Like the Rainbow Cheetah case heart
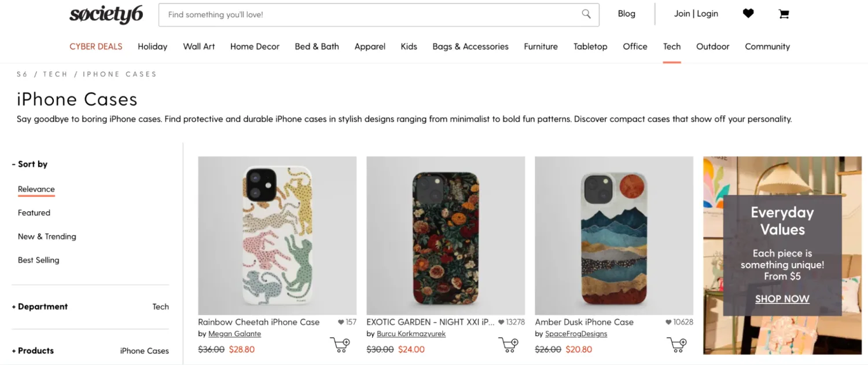868x365 pixels. (x=341, y=322)
